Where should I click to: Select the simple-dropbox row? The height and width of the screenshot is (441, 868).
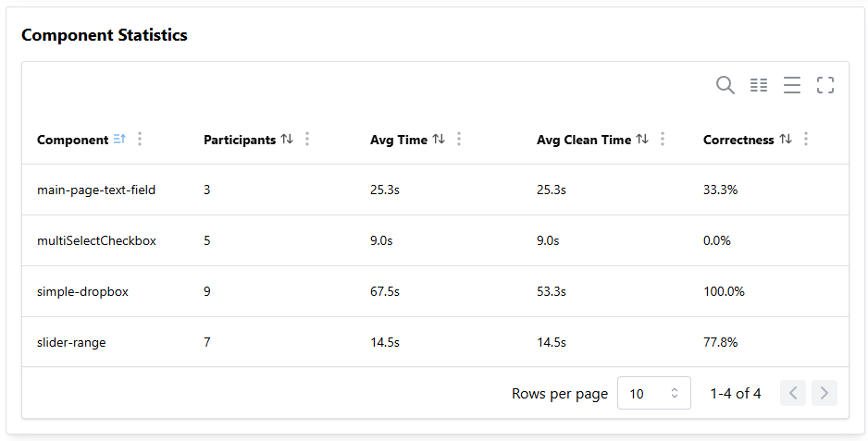435,291
